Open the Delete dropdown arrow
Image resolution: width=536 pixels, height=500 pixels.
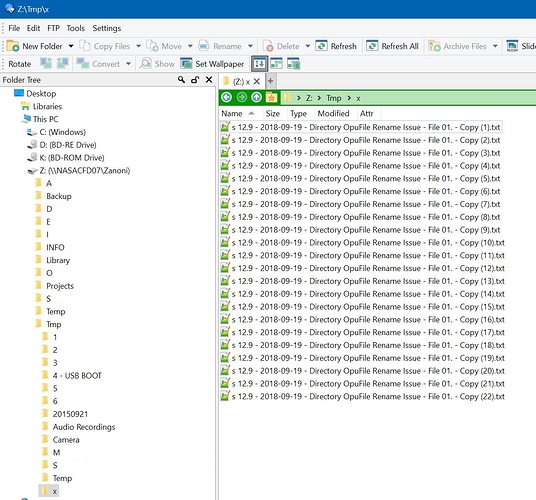pos(308,46)
